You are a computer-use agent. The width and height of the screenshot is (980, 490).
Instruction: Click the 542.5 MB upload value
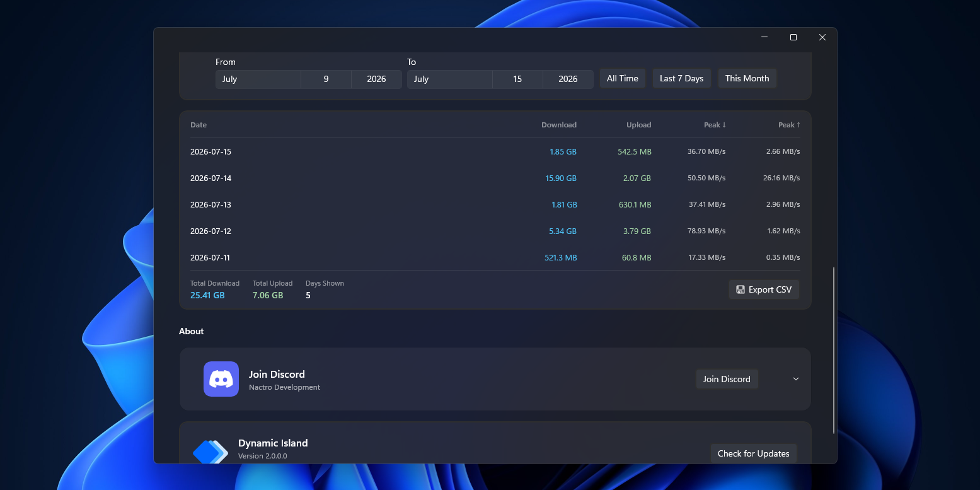[x=635, y=152]
